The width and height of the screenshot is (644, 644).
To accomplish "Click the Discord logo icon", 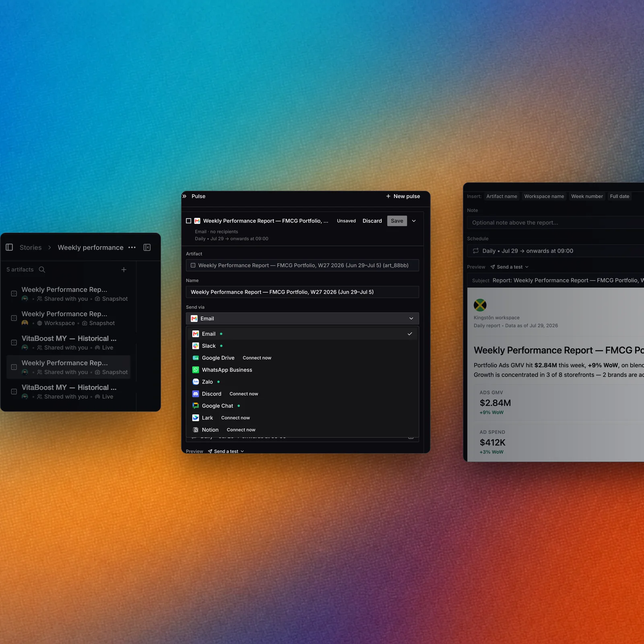I will pyautogui.click(x=196, y=394).
